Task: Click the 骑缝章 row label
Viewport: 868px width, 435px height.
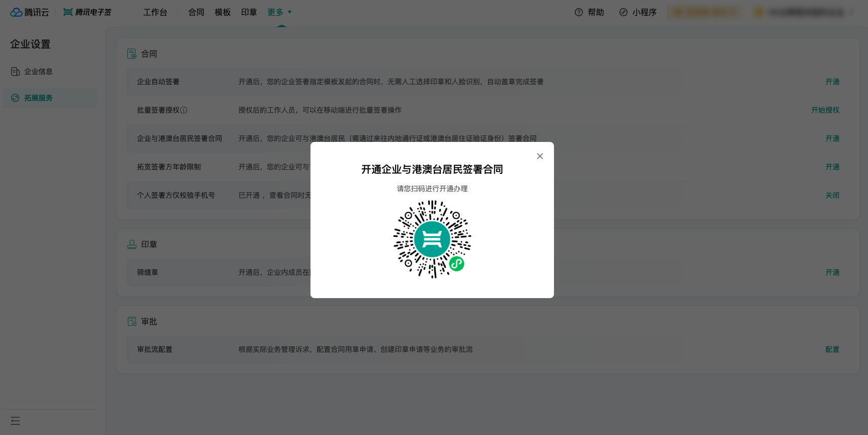Action: [148, 272]
